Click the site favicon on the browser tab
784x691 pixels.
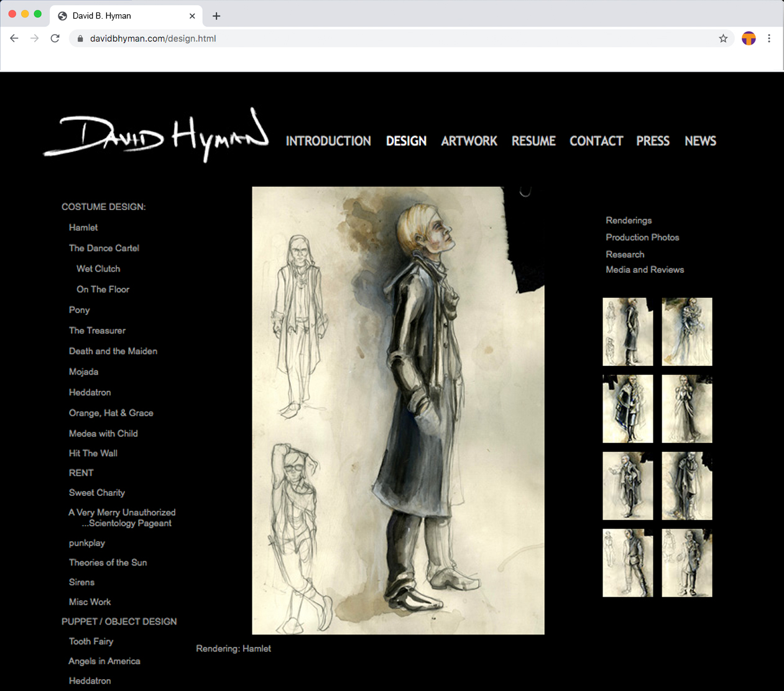tap(62, 16)
